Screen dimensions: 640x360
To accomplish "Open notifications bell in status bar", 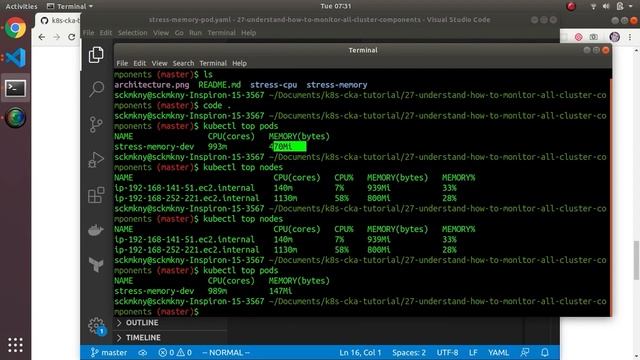I will pyautogui.click(x=544, y=353).
